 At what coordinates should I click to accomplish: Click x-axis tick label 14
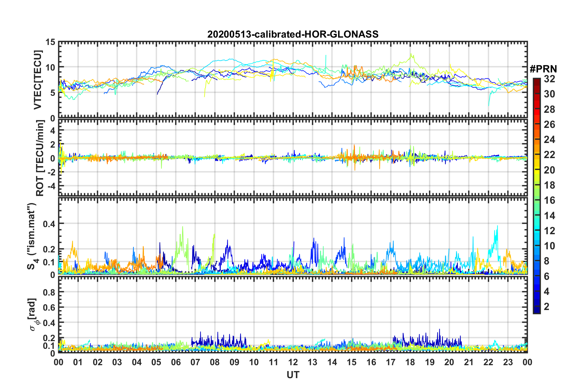click(332, 362)
